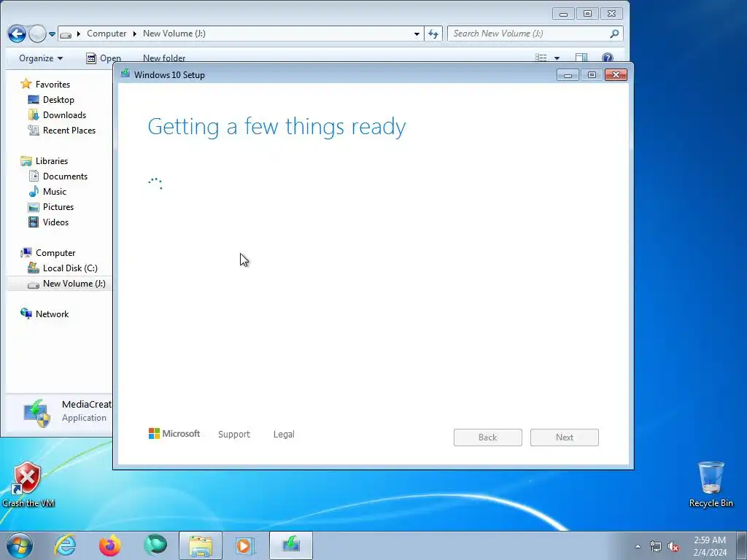The height and width of the screenshot is (560, 747).
Task: Click Computer in the address bar breadcrumb
Action: pyautogui.click(x=107, y=34)
